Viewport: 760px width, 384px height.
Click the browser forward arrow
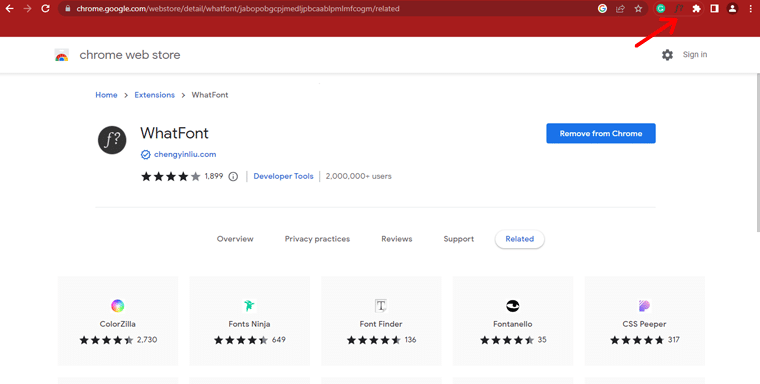(x=28, y=8)
